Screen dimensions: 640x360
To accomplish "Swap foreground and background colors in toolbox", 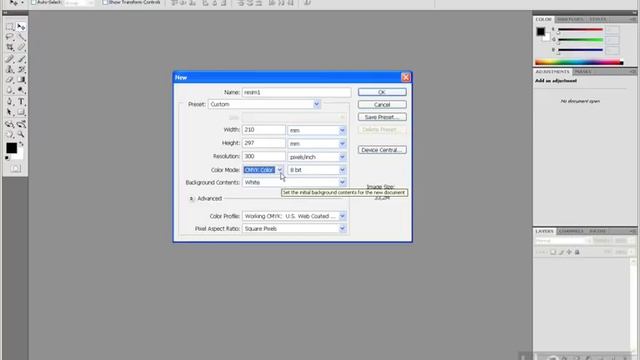I will (21, 144).
